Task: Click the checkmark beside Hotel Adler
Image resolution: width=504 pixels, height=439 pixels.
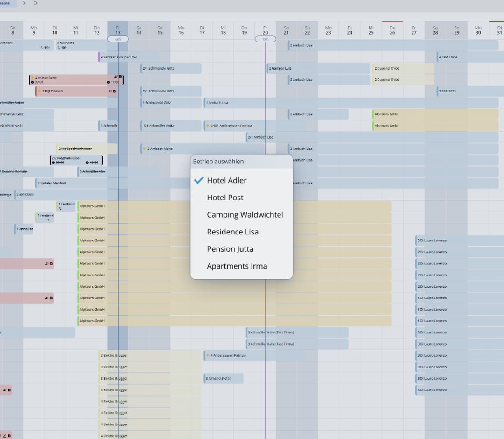Action: (x=199, y=180)
